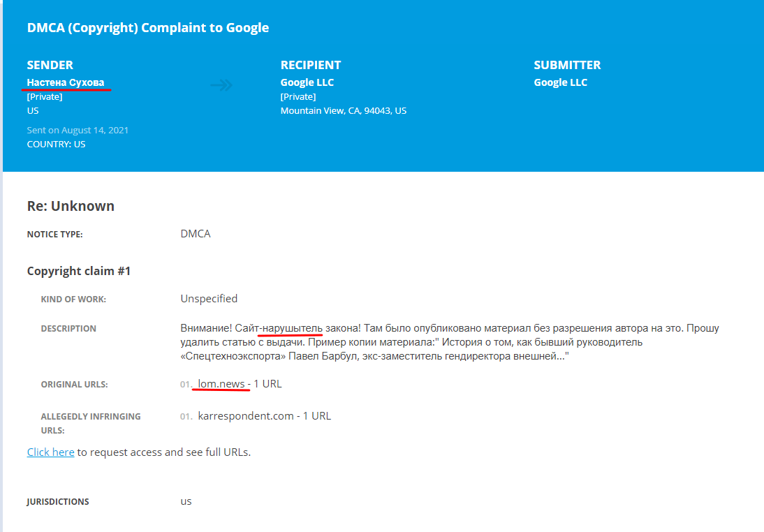Click the 'Mountain View, CA, 94043, US' address
Image resolution: width=764 pixels, height=532 pixels.
coord(344,110)
